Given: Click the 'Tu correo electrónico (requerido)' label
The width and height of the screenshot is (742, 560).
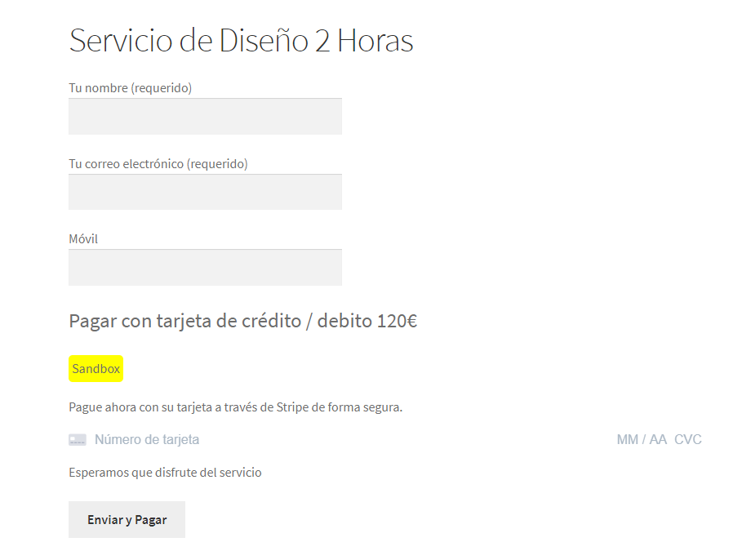Looking at the screenshot, I should point(158,164).
